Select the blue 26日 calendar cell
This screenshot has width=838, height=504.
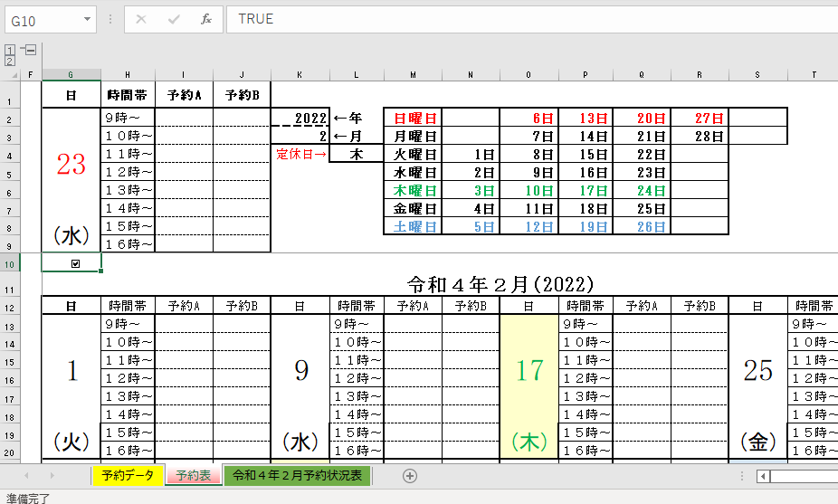[x=642, y=226]
